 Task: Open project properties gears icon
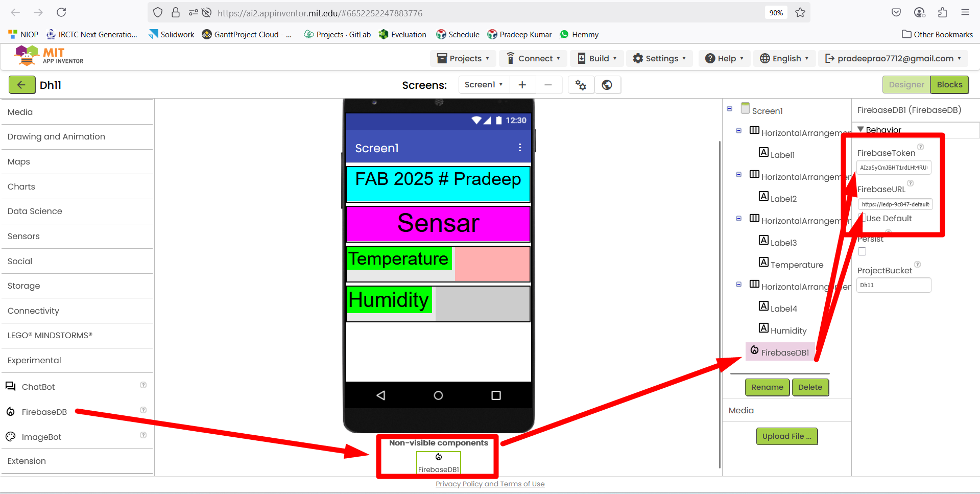pyautogui.click(x=581, y=85)
